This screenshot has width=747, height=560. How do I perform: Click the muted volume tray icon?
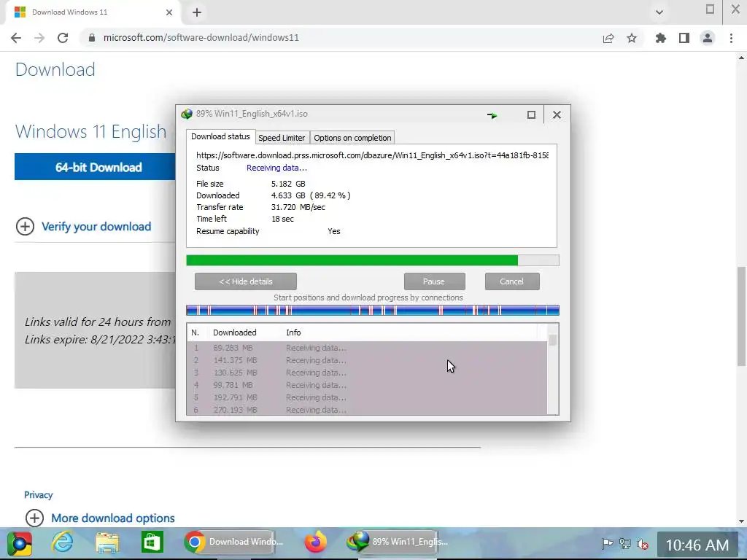pos(642,543)
